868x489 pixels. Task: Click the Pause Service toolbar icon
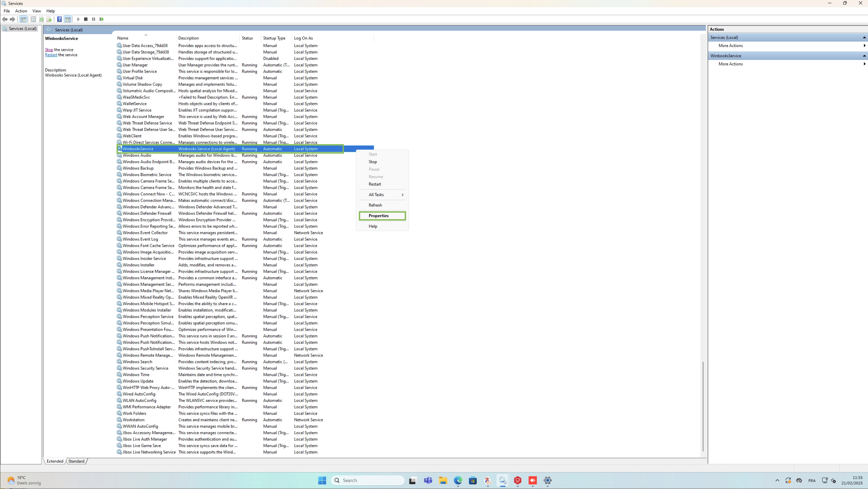[94, 19]
